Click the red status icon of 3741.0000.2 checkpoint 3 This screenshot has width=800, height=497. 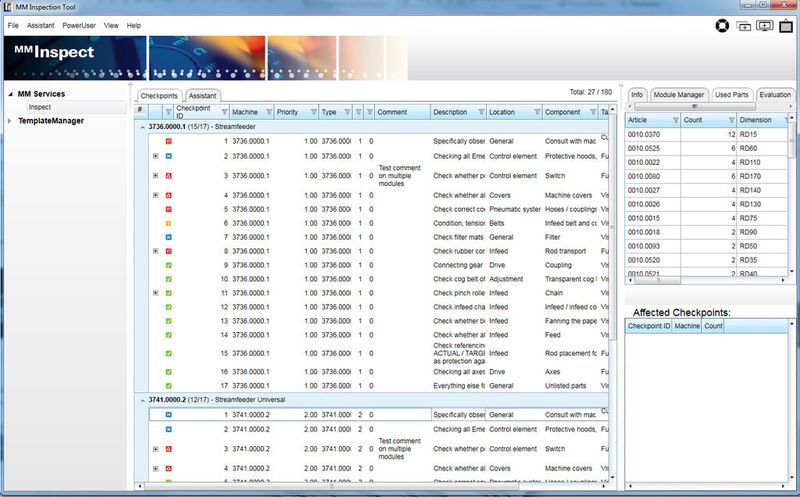pos(169,449)
